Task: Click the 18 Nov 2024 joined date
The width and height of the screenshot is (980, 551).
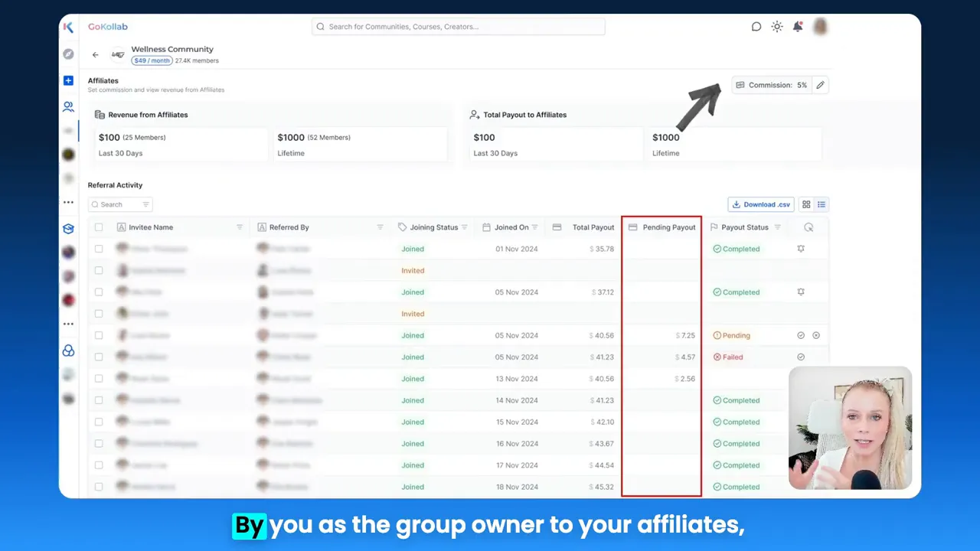Action: click(517, 487)
